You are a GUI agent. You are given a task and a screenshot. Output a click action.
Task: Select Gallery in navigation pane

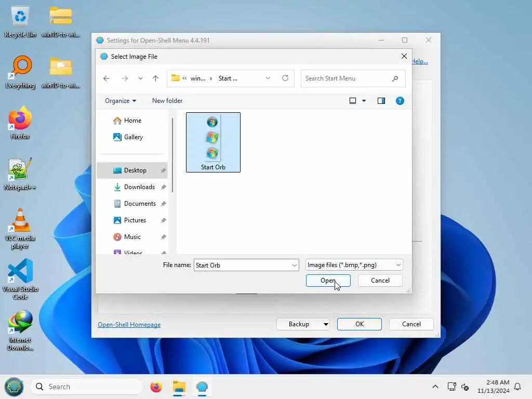(133, 137)
